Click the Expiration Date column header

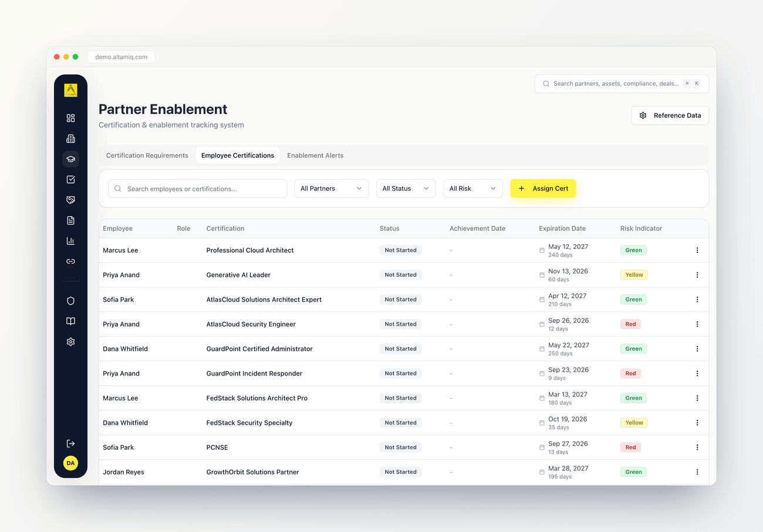pos(562,229)
